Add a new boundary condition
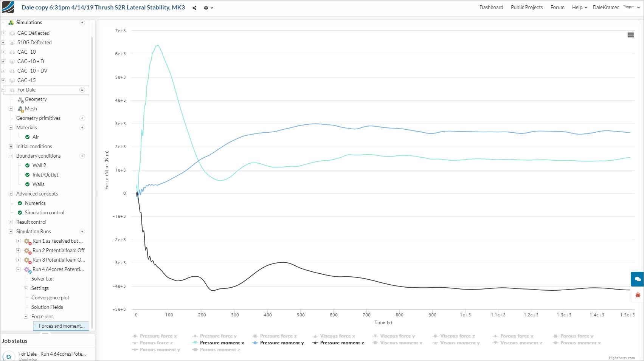The width and height of the screenshot is (644, 361). coord(82,156)
